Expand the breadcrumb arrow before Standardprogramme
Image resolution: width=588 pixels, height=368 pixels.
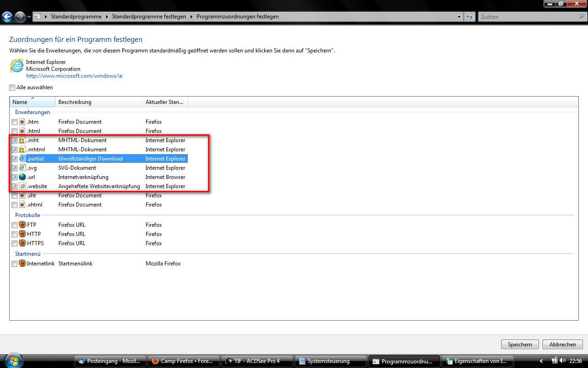(x=45, y=17)
